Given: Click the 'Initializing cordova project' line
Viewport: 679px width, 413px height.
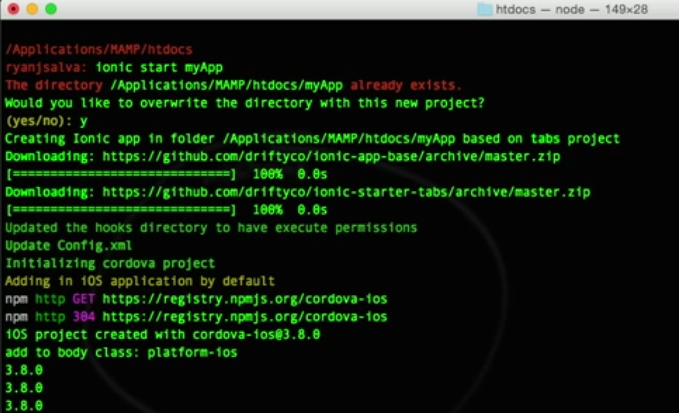Looking at the screenshot, I should pyautogui.click(x=110, y=263).
